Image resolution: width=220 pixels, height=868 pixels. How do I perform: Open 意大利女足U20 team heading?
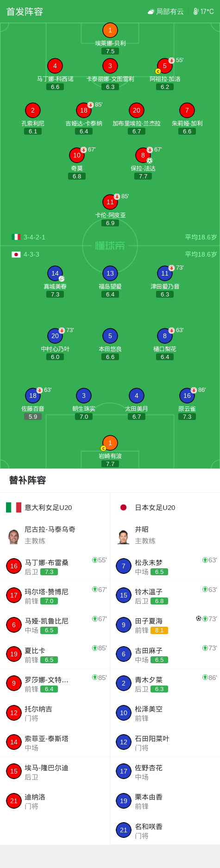(x=48, y=508)
